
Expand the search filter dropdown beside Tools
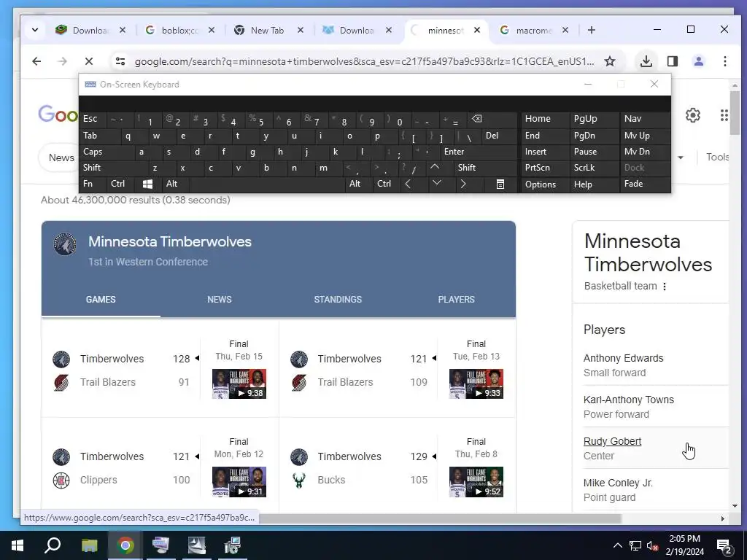click(x=681, y=157)
